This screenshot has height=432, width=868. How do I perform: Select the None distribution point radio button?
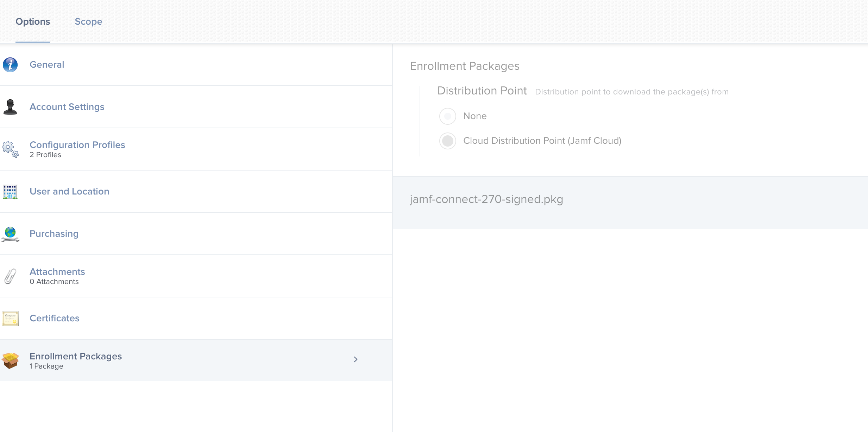448,116
